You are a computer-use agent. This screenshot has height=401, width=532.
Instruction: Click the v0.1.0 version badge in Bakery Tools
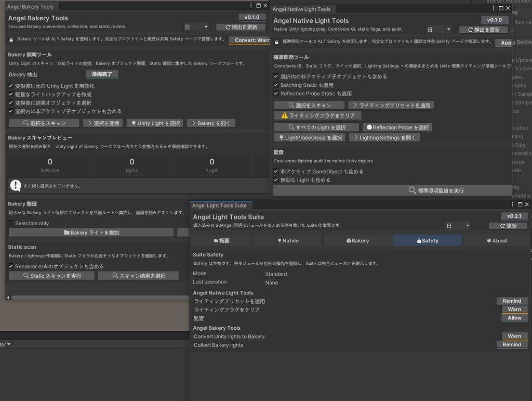pos(252,17)
